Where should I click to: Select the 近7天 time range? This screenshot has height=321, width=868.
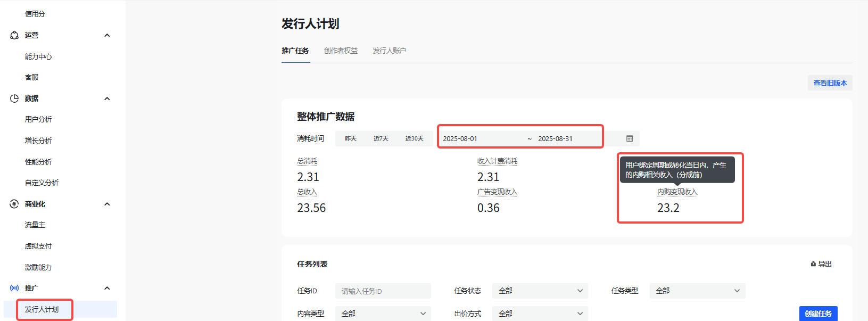point(381,138)
